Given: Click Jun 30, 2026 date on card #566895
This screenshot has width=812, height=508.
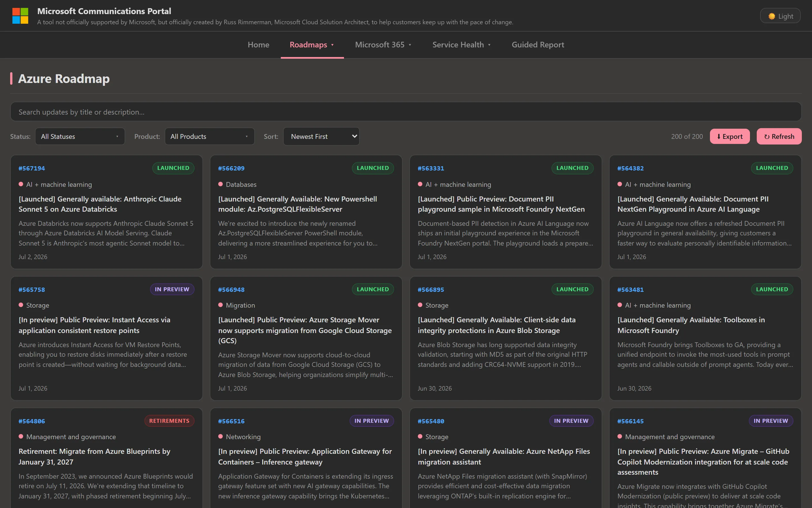Looking at the screenshot, I should (434, 388).
